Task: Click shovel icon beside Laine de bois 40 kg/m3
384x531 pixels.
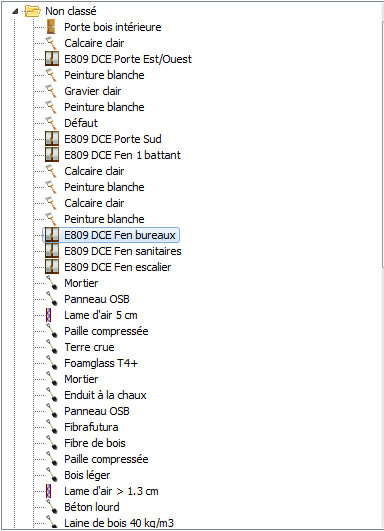Action: click(52, 522)
